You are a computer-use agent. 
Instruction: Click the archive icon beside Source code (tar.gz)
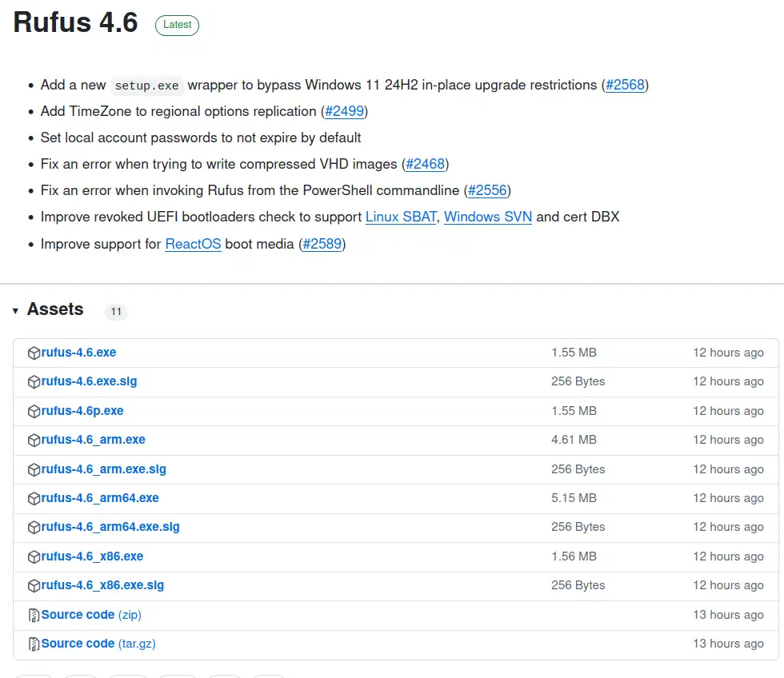click(34, 644)
